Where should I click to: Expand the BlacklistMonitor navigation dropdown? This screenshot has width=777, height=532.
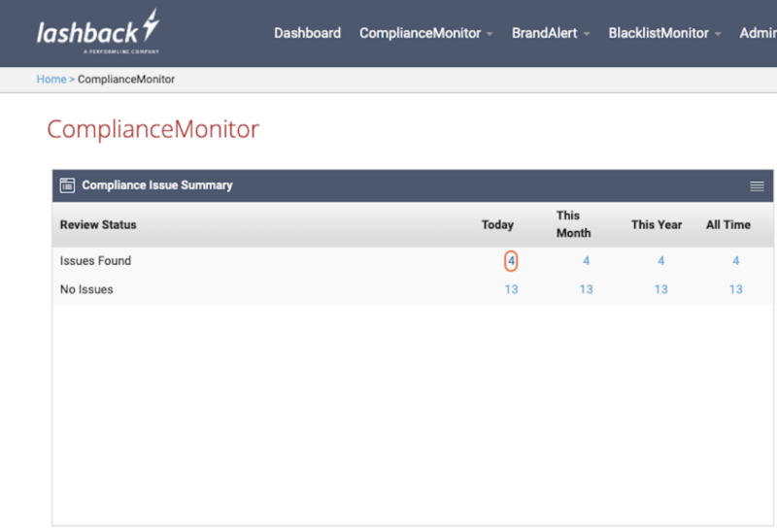664,33
